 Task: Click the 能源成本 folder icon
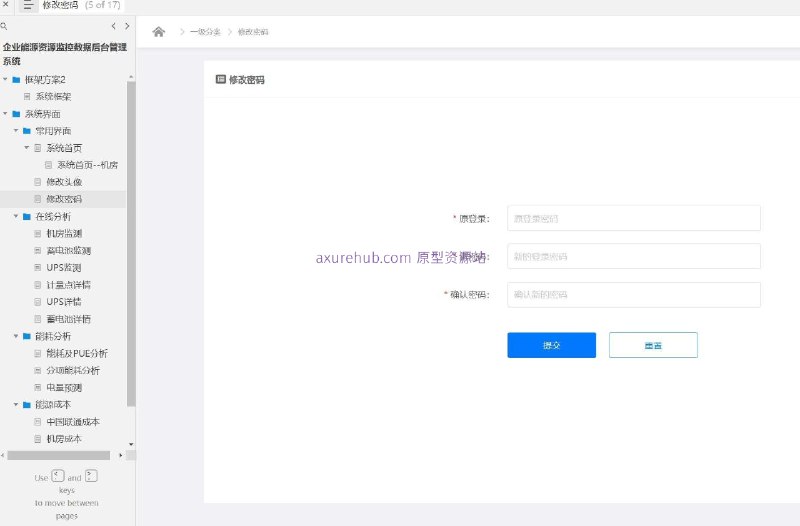(27, 405)
